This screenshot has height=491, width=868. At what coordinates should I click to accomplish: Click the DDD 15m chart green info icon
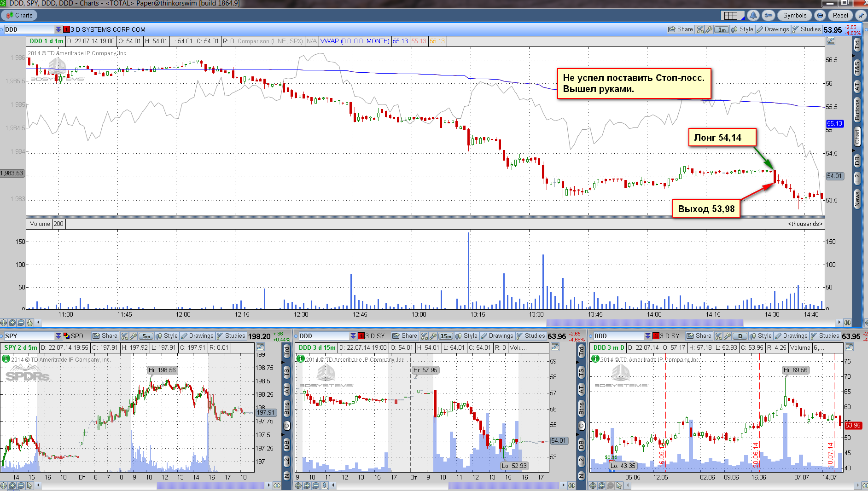(301, 358)
